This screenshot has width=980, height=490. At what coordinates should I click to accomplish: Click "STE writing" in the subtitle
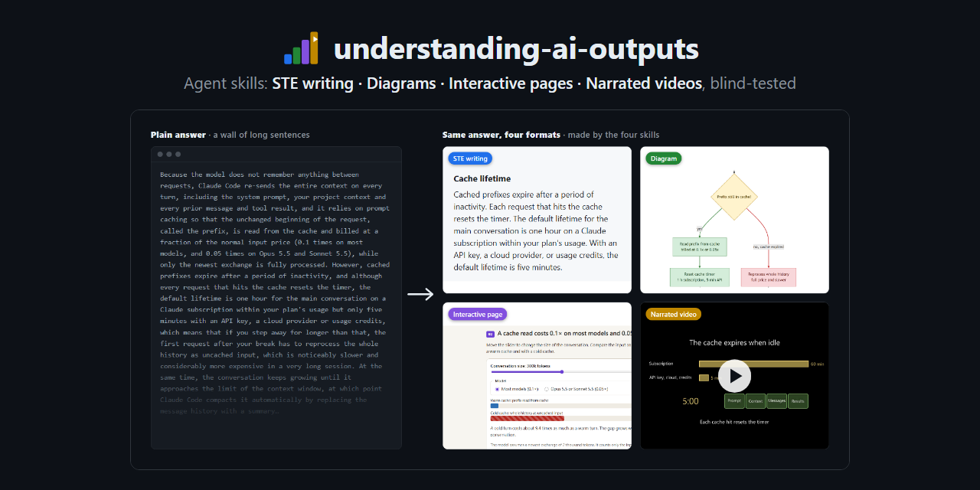click(x=313, y=83)
